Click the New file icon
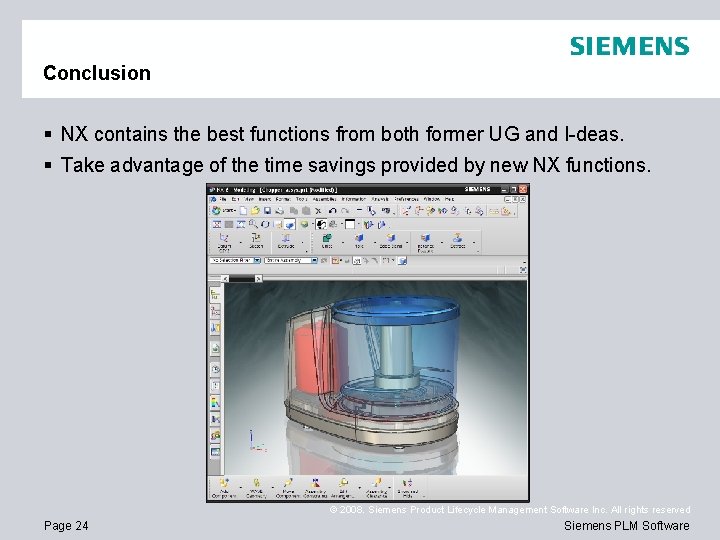 [x=243, y=211]
